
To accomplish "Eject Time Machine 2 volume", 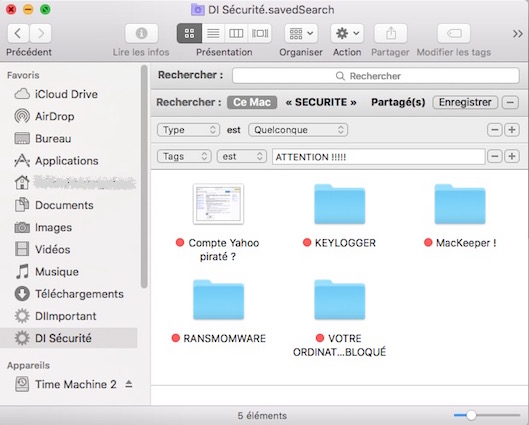I will click(129, 384).
